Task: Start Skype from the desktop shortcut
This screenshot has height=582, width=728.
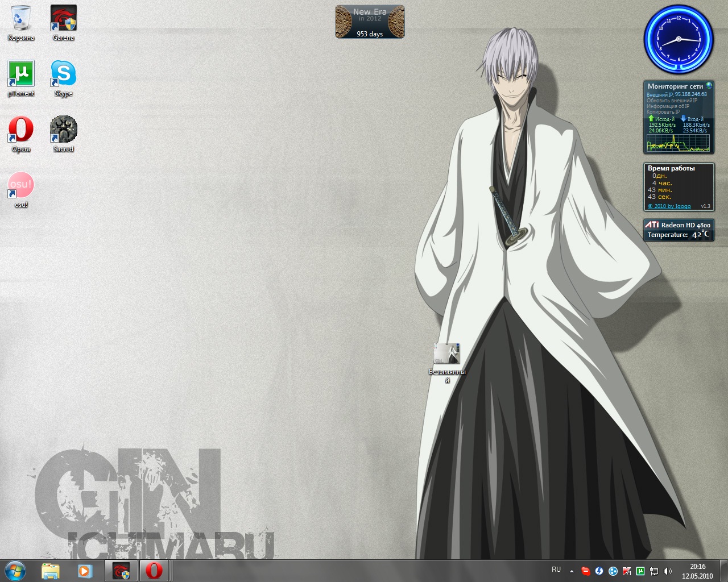Action: click(63, 74)
